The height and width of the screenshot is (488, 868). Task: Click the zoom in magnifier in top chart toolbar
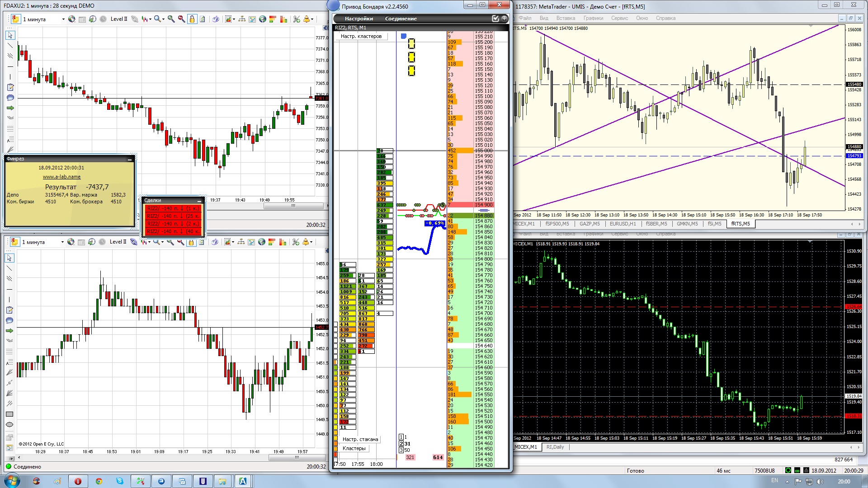tap(171, 19)
